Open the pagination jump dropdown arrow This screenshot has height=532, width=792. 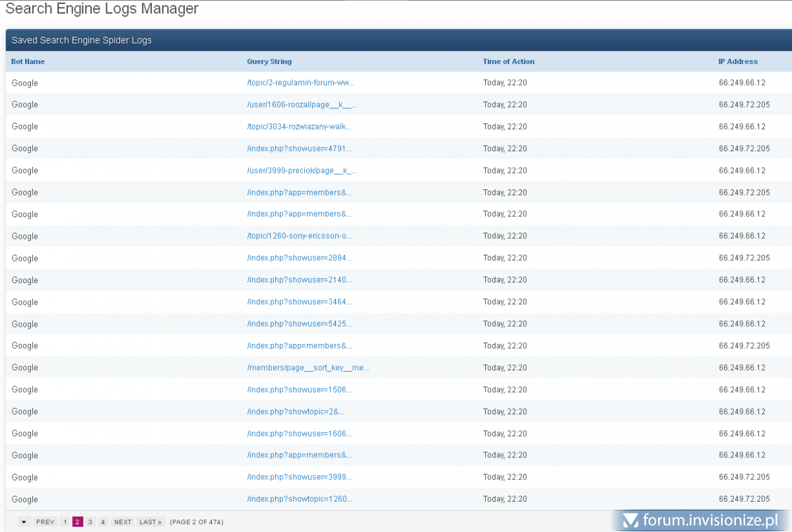(x=24, y=522)
